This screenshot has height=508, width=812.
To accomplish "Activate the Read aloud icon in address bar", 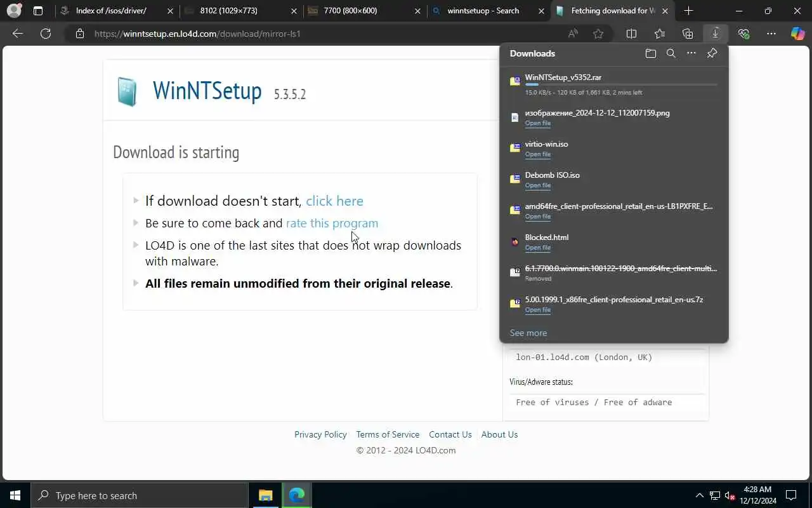I will [573, 34].
